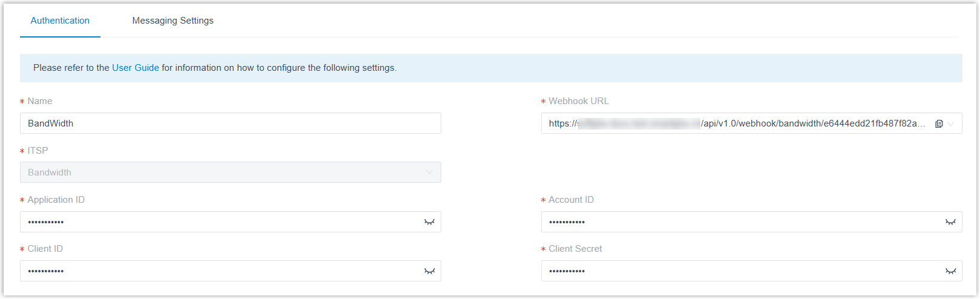Reveal the Account ID with eye icon

(950, 222)
